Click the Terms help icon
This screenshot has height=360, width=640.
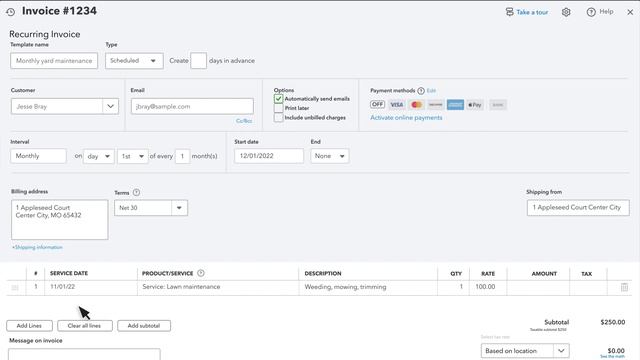click(x=136, y=192)
